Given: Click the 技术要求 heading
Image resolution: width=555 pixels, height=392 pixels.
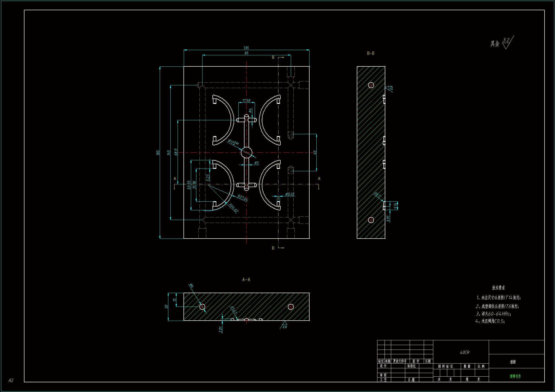Looking at the screenshot, I should [x=499, y=288].
